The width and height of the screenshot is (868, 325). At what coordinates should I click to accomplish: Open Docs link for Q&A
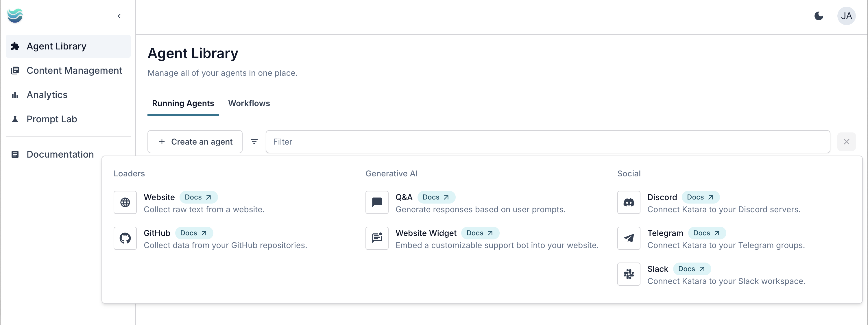[x=436, y=197]
